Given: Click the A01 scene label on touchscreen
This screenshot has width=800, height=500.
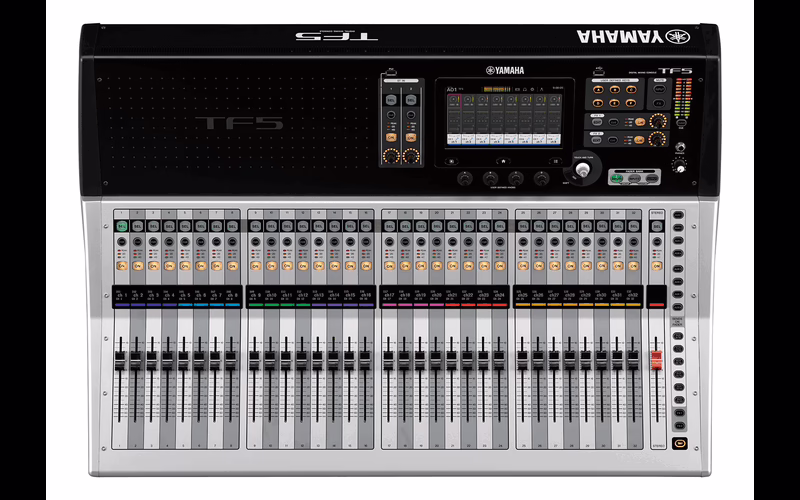Looking at the screenshot, I should 452,89.
